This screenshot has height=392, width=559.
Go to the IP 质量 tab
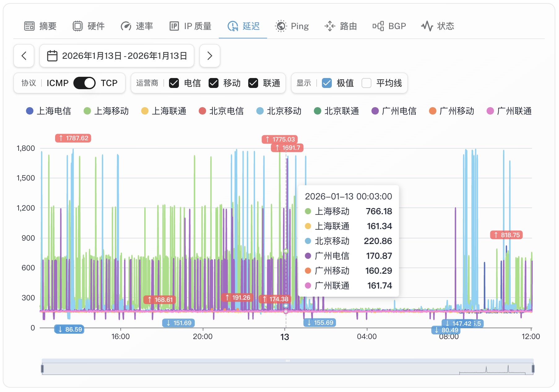(x=190, y=26)
